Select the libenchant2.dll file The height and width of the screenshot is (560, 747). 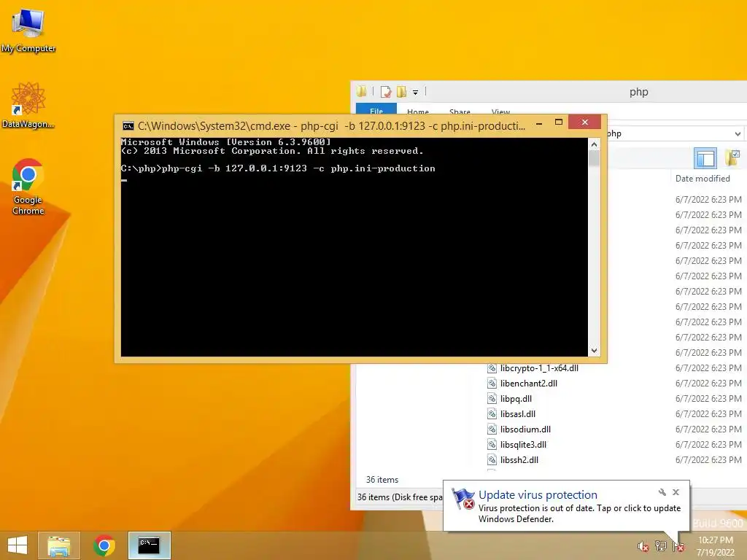coord(528,384)
